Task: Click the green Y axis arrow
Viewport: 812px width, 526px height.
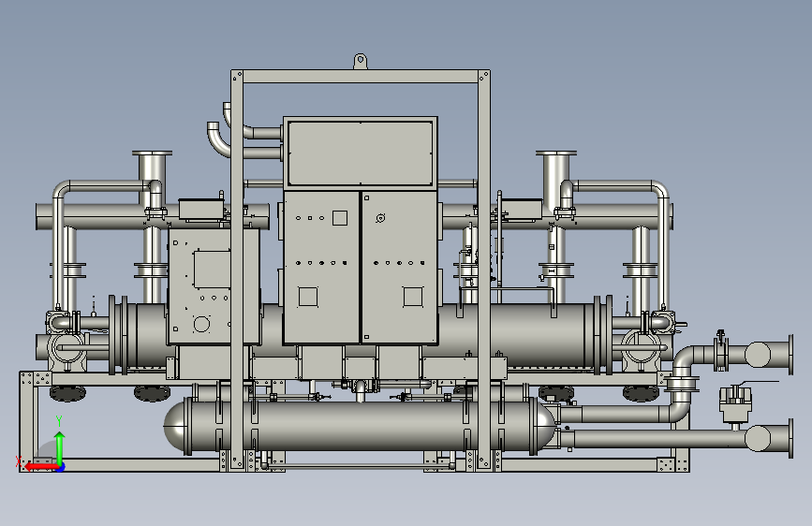Action: click(60, 449)
